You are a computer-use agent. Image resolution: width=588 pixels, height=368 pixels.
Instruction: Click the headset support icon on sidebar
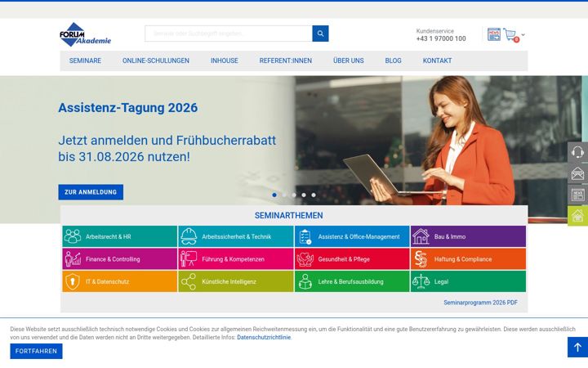(x=577, y=152)
